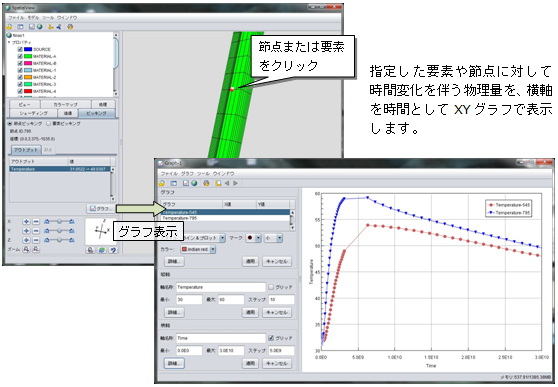The image size is (558, 387).
Task: Click 詳細 button under Temperature axis section
Action: pos(174,312)
